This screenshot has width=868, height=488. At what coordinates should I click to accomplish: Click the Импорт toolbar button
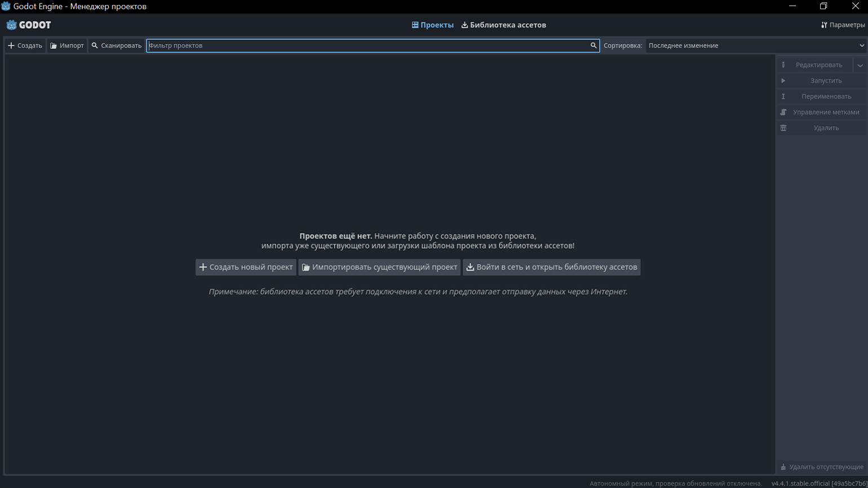coord(67,46)
